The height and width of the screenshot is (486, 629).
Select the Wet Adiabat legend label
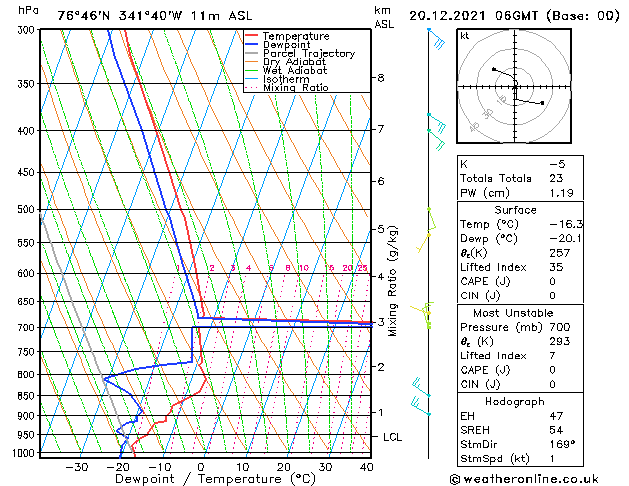tap(295, 70)
